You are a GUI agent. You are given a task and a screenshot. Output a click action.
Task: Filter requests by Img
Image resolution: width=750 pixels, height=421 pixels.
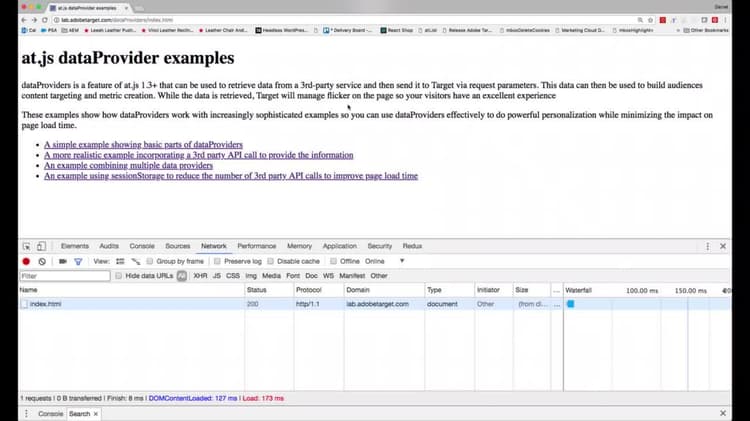click(x=251, y=276)
